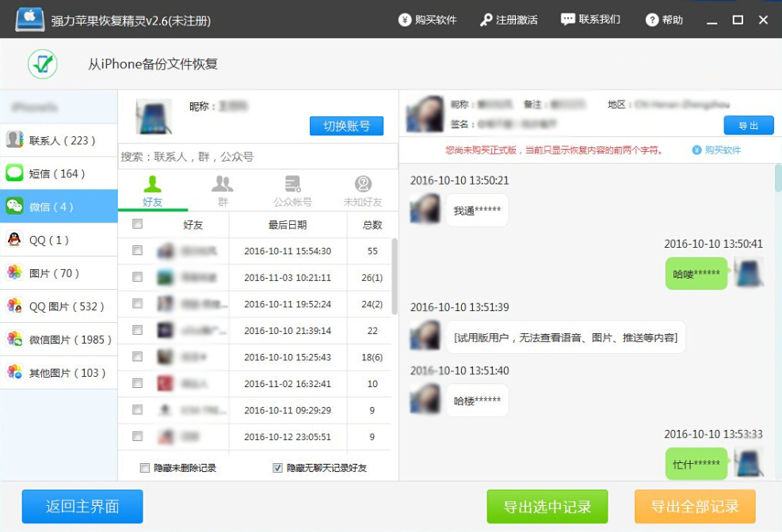
Task: Click the timestamp 2016-10-10 13:50:21
Action: [460, 180]
